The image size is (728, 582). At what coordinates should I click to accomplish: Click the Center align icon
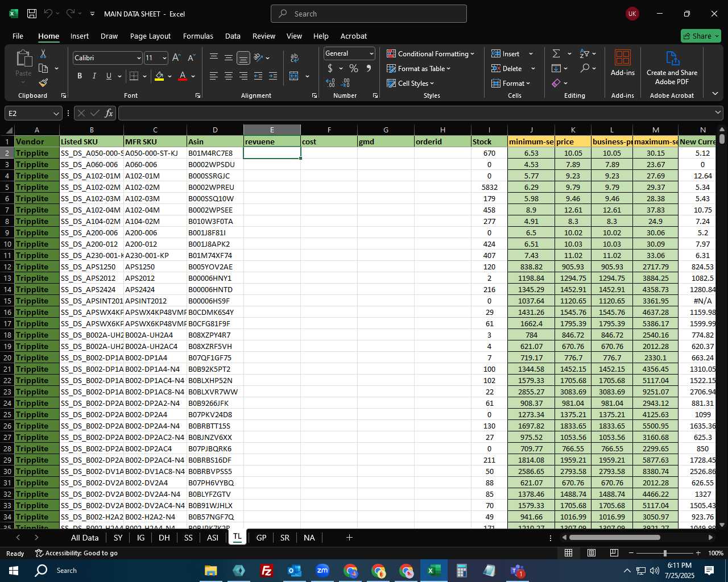228,76
